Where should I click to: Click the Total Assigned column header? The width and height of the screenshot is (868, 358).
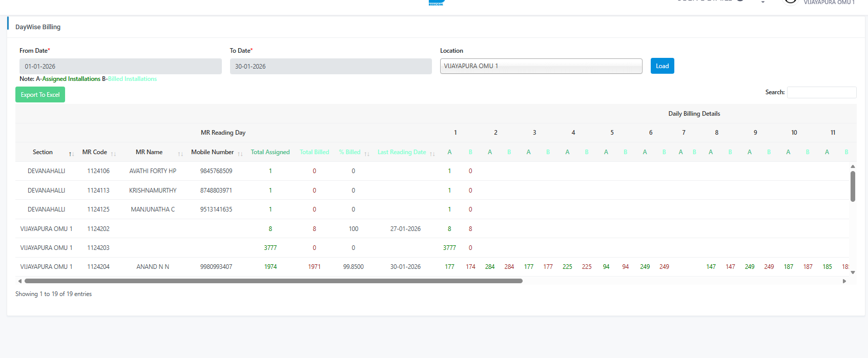pos(270,152)
